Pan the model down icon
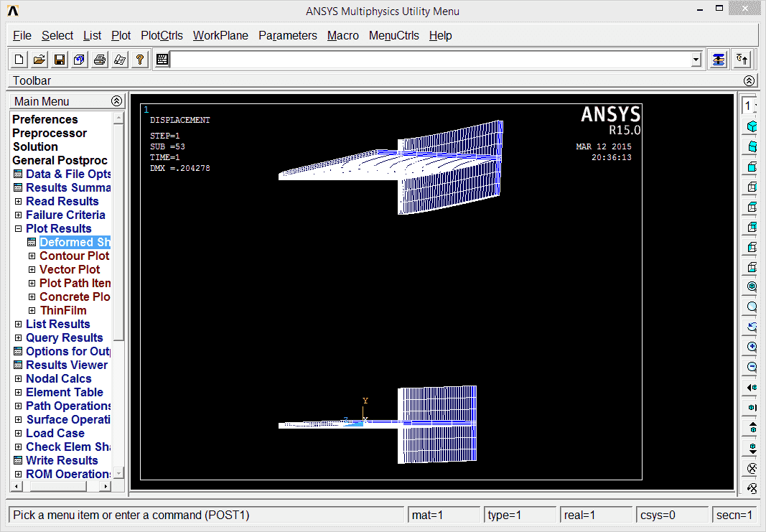766x532 pixels. coord(752,447)
